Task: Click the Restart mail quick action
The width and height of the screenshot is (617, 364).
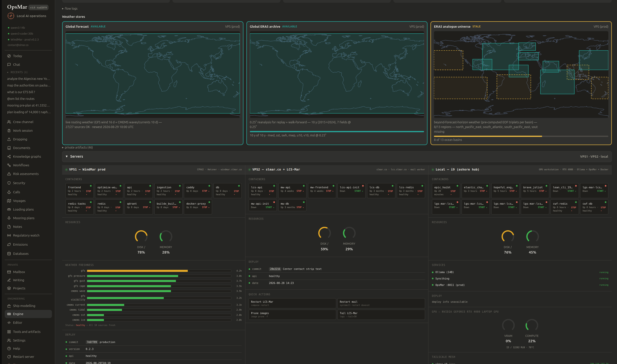Action: pyautogui.click(x=381, y=303)
